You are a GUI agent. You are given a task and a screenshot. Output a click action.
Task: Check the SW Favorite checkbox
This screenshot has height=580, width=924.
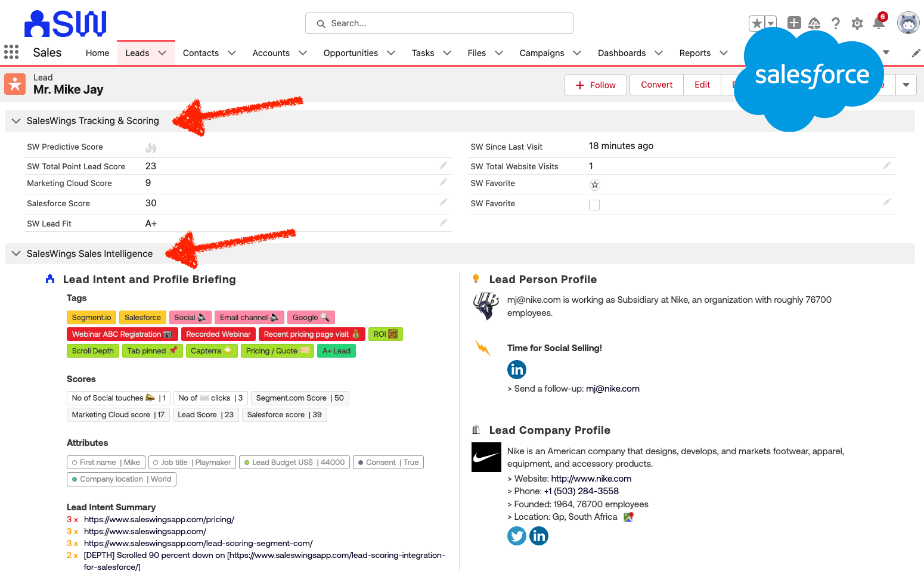[x=594, y=204]
